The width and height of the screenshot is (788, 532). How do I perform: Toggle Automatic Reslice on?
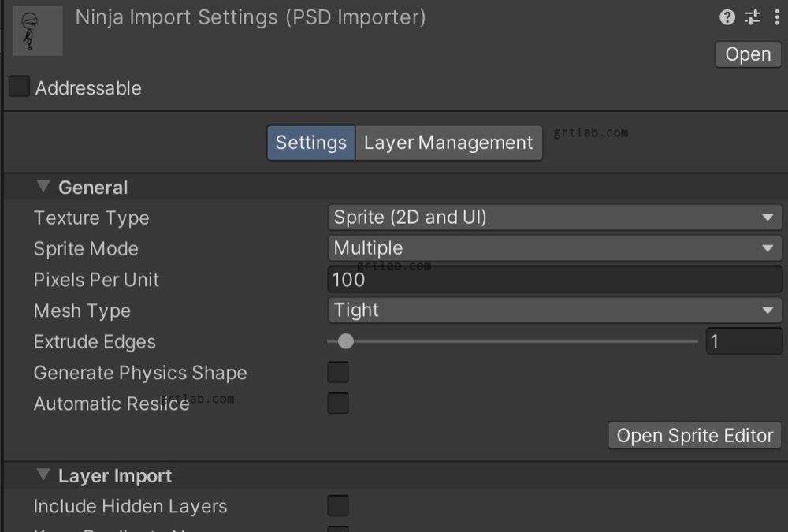coord(337,403)
